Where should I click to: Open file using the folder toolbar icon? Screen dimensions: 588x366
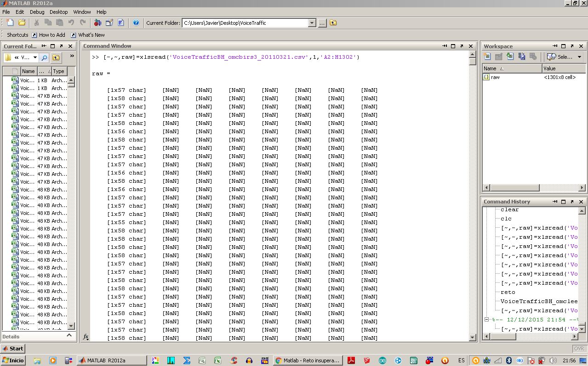[x=22, y=23]
